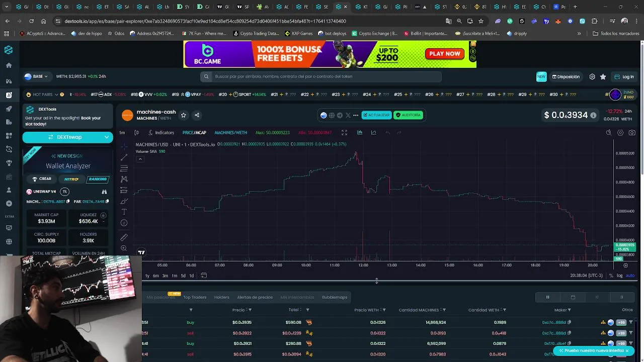Open the favorites star in the top header
The image size is (644, 362).
tap(603, 77)
